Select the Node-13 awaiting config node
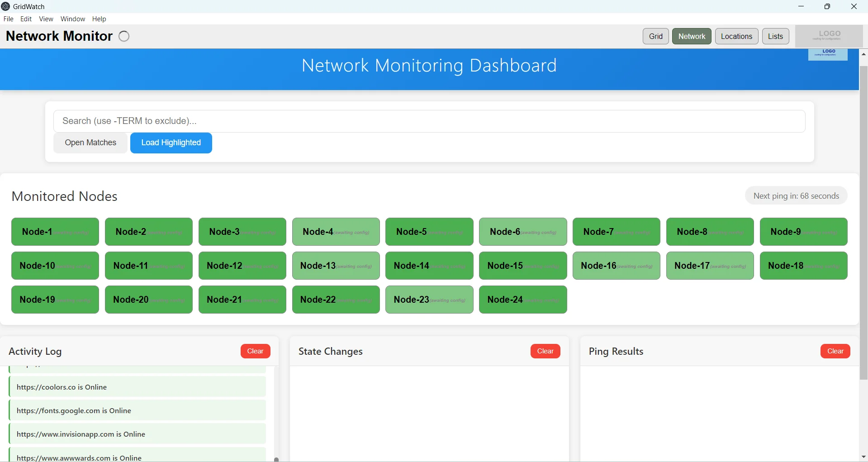868x462 pixels. (x=336, y=266)
